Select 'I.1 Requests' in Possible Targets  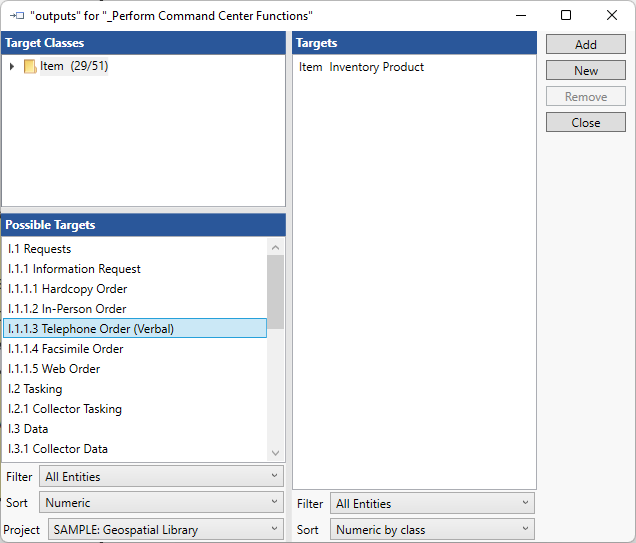[x=40, y=249]
